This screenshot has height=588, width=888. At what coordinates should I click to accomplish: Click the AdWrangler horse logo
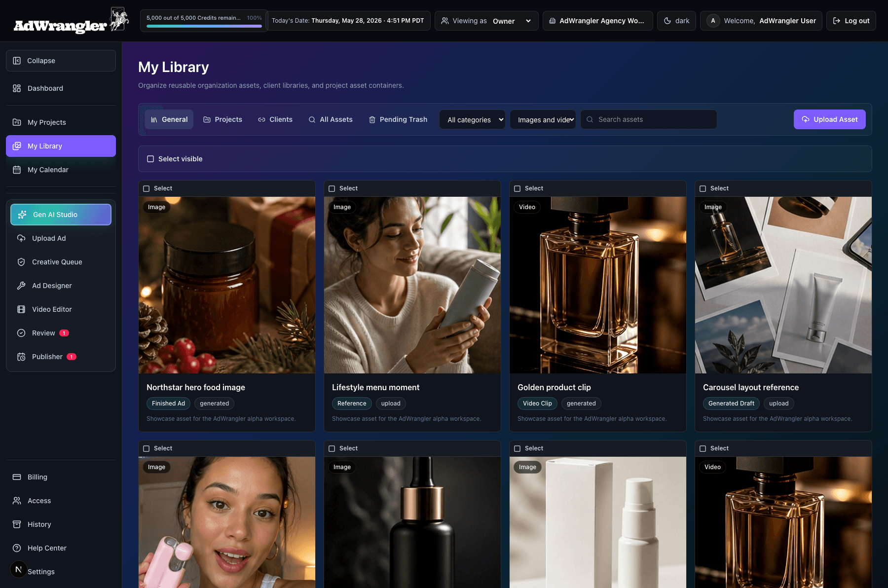pyautogui.click(x=119, y=20)
